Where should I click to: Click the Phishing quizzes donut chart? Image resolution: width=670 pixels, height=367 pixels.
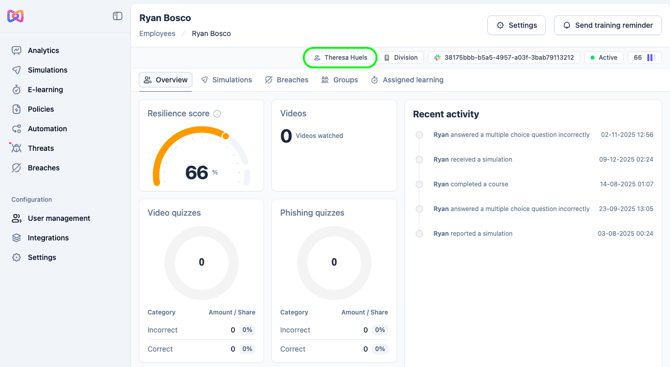(x=334, y=262)
